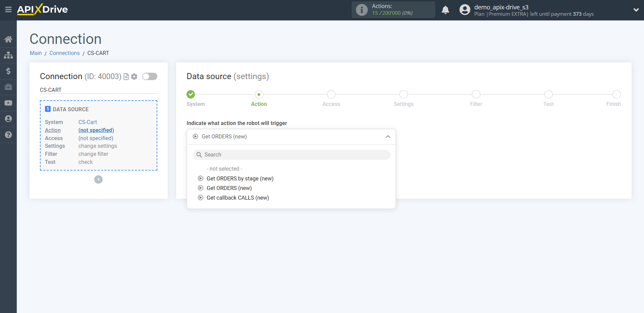Screen dimensions: 644x313
Task: Click the System step green checkmark
Action: coord(191,94)
